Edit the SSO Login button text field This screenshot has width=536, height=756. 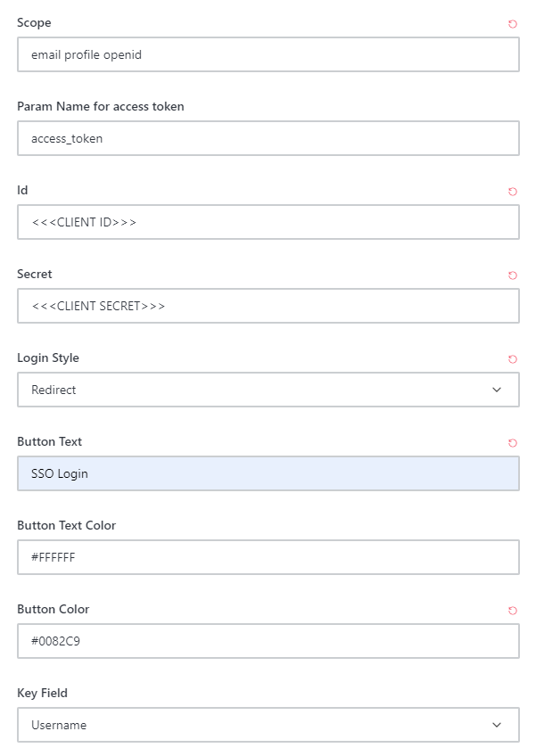coord(268,473)
